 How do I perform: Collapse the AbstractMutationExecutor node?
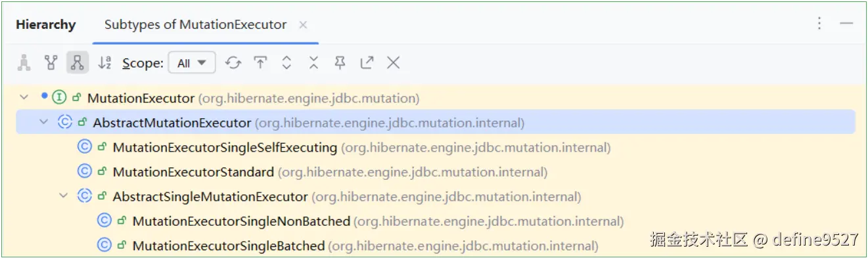pyautogui.click(x=44, y=122)
